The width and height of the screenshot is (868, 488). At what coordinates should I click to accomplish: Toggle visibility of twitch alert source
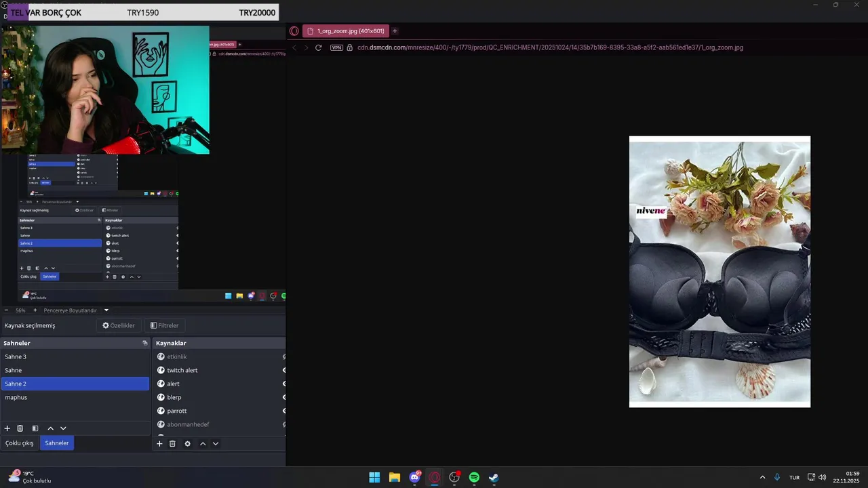pyautogui.click(x=283, y=370)
